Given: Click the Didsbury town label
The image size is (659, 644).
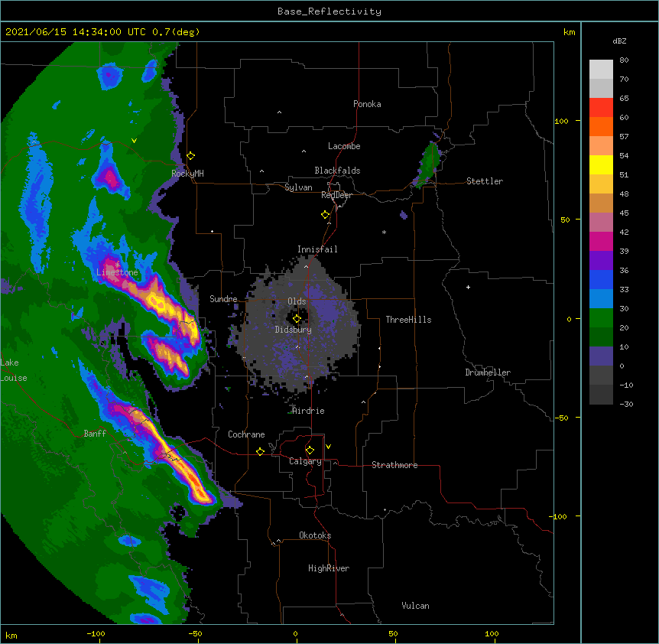Looking at the screenshot, I should click(294, 330).
